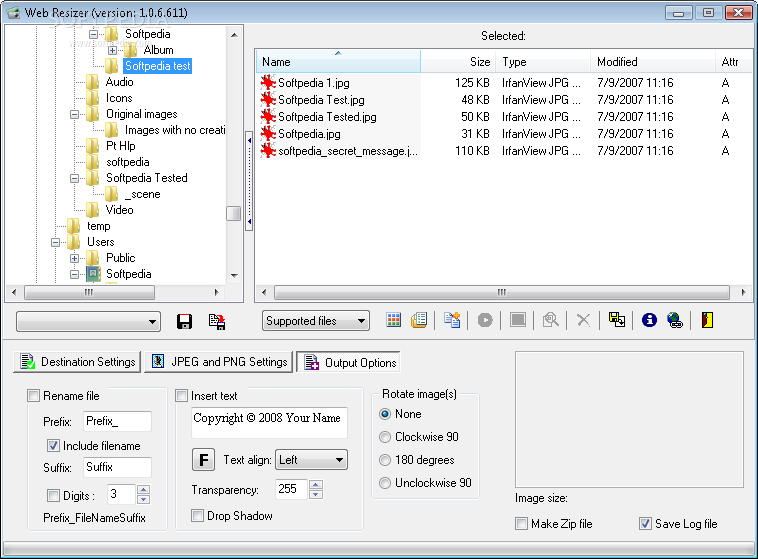Uncheck the Save Log file checkbox
The image size is (758, 559).
click(x=645, y=523)
